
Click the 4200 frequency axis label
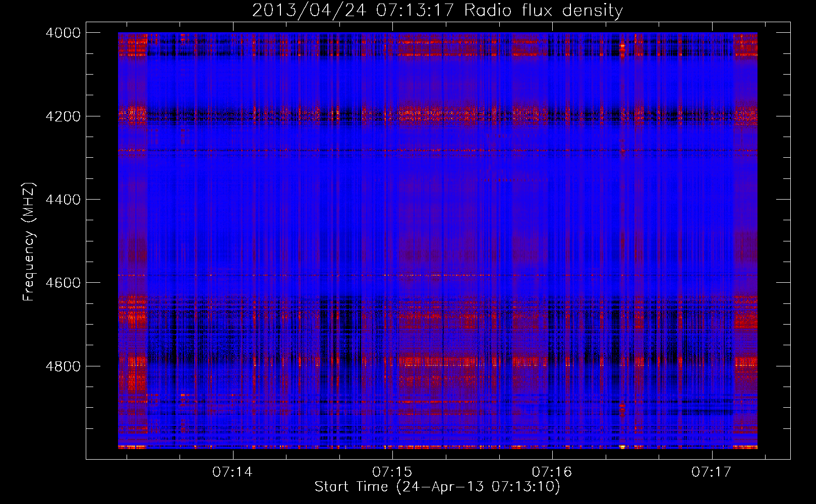[63, 116]
